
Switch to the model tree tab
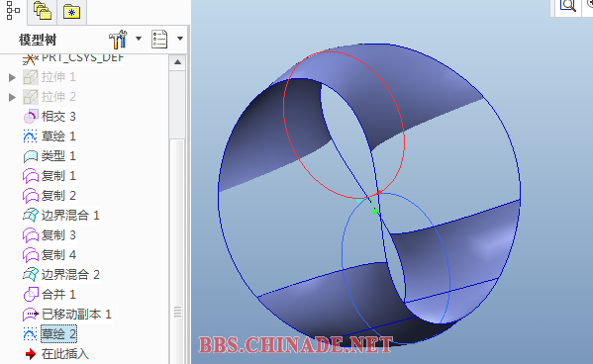click(13, 11)
